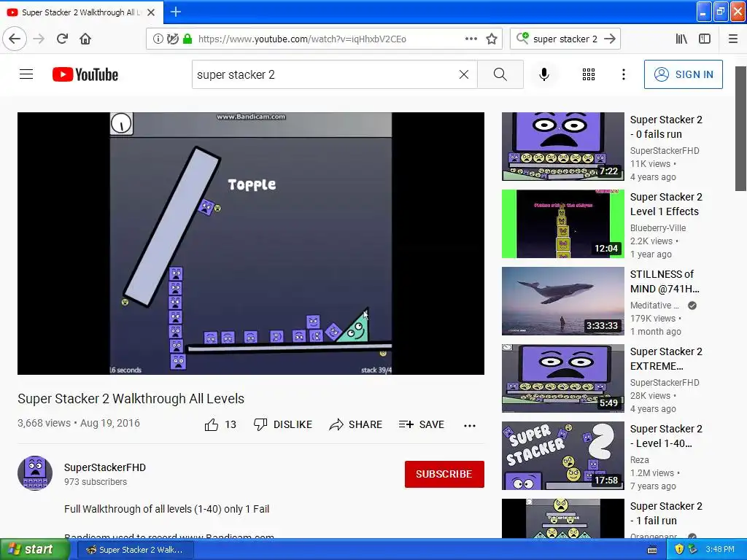Screen dimensions: 747x560
Task: Open page actions three-dot menu in URL bar
Action: 471,39
